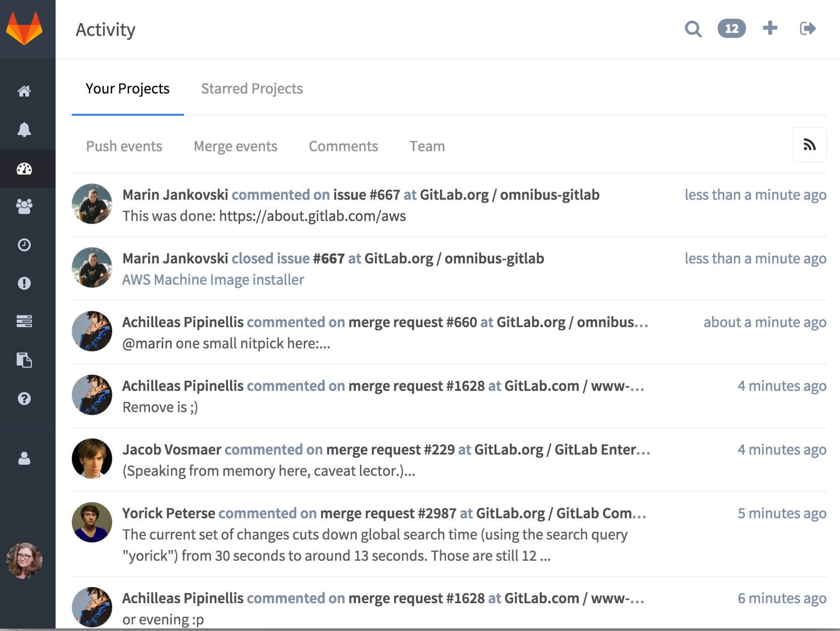Subscribe via the RSS feed button

810,145
